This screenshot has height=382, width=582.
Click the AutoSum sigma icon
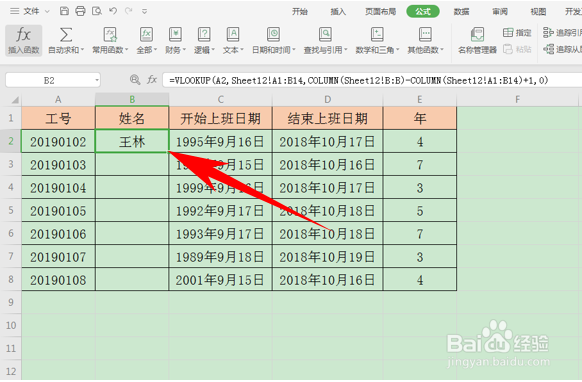click(66, 35)
